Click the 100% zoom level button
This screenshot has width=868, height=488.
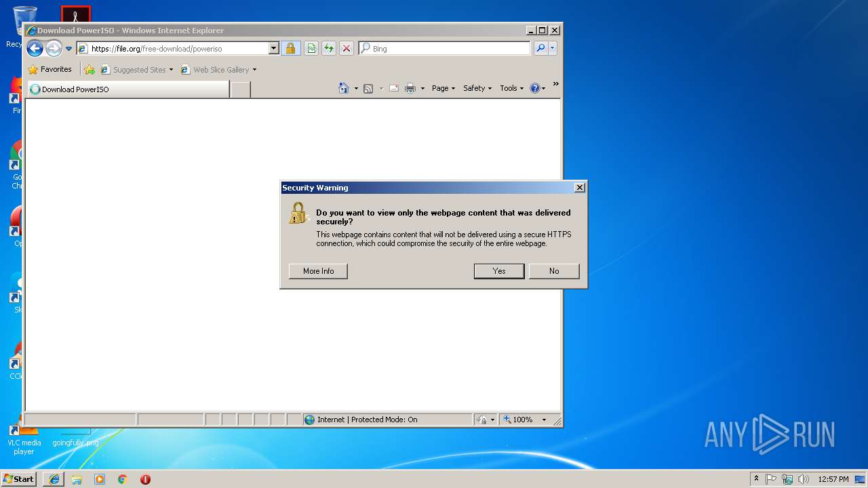pyautogui.click(x=518, y=420)
